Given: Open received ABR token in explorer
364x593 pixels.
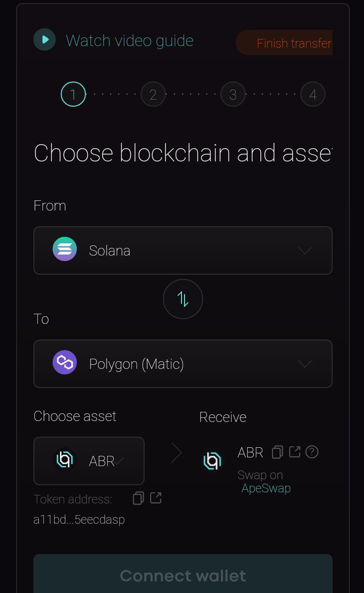Looking at the screenshot, I should click(295, 451).
